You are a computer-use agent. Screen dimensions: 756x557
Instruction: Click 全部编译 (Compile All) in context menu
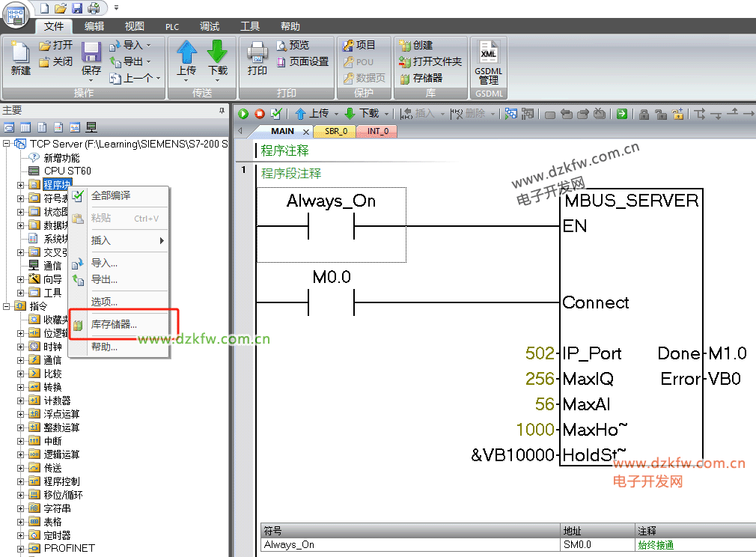pos(110,195)
